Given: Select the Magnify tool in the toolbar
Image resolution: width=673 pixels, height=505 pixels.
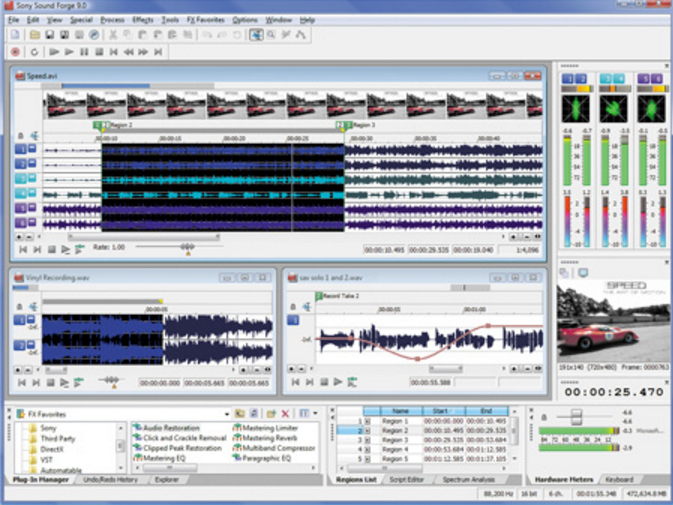Looking at the screenshot, I should click(x=271, y=35).
